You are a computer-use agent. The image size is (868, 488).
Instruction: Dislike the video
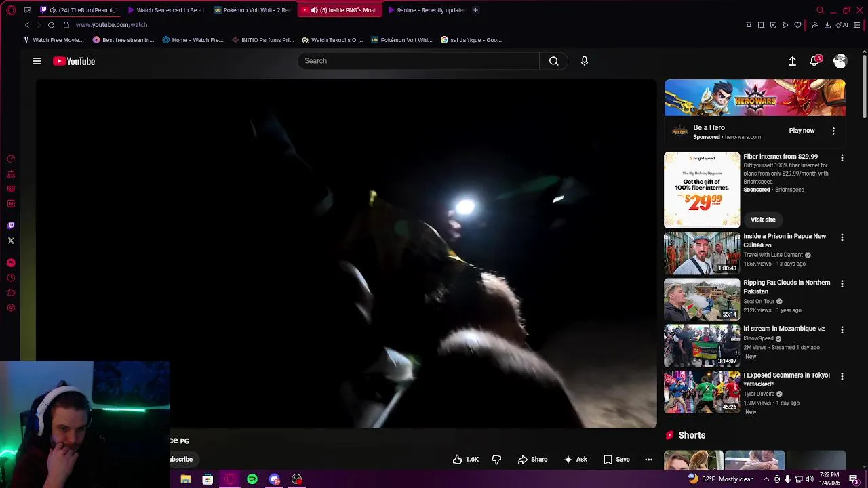[x=496, y=460]
